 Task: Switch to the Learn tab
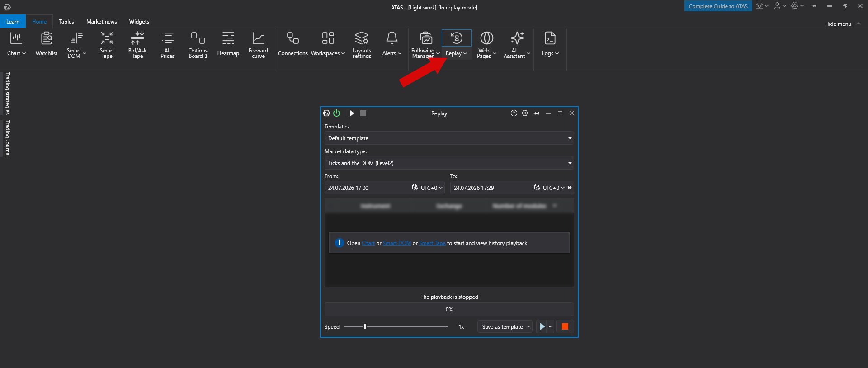(x=13, y=22)
